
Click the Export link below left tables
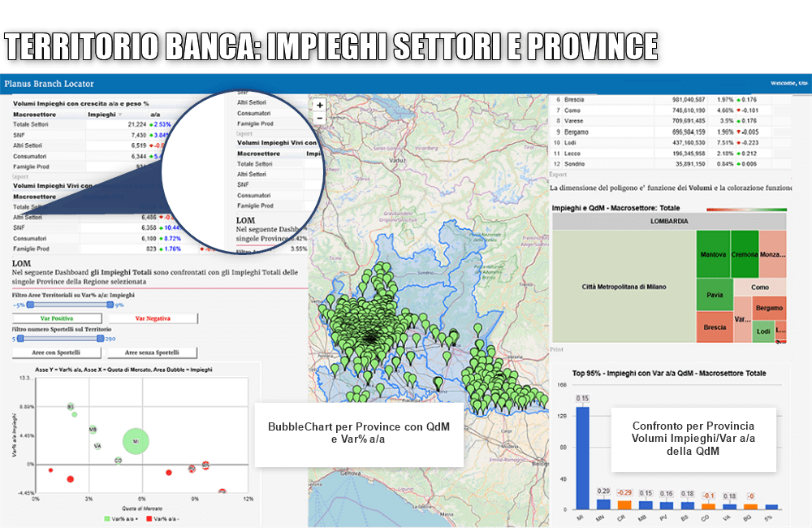19,177
